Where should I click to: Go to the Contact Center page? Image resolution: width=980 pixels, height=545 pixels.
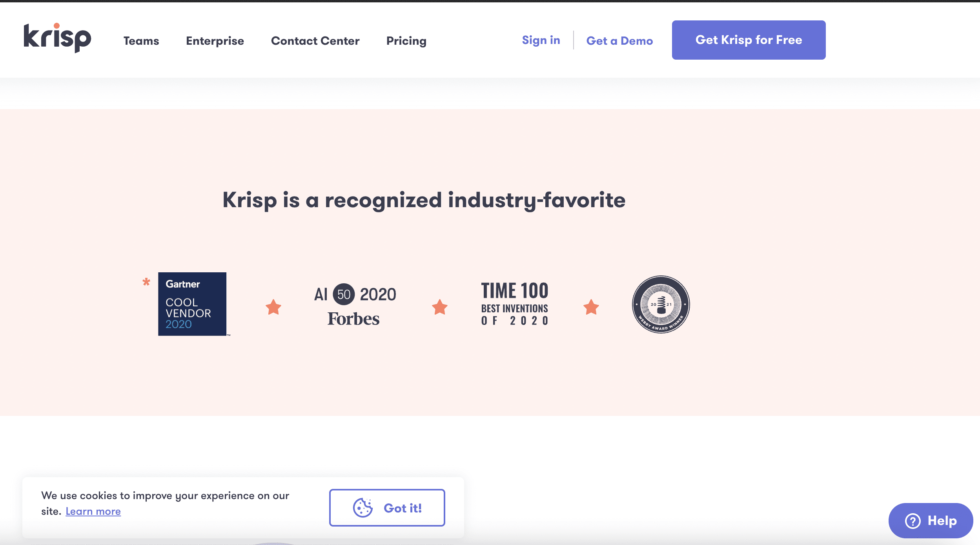(x=315, y=41)
